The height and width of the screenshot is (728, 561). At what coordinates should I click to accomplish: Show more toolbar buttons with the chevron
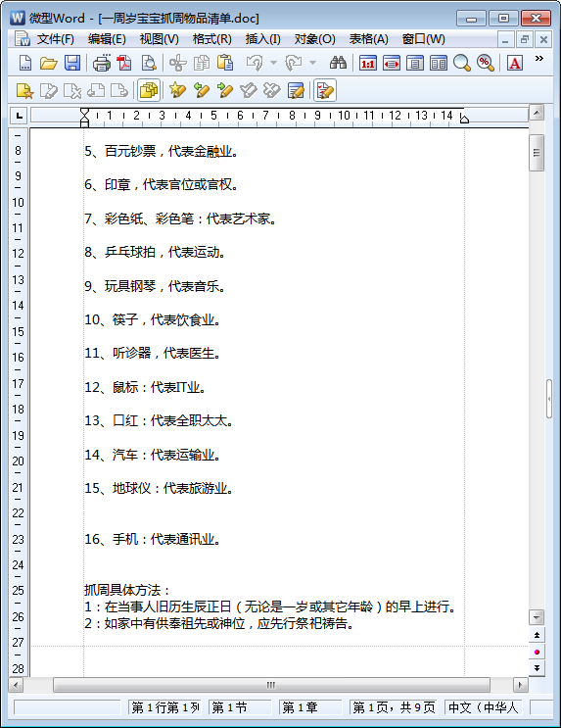(539, 59)
